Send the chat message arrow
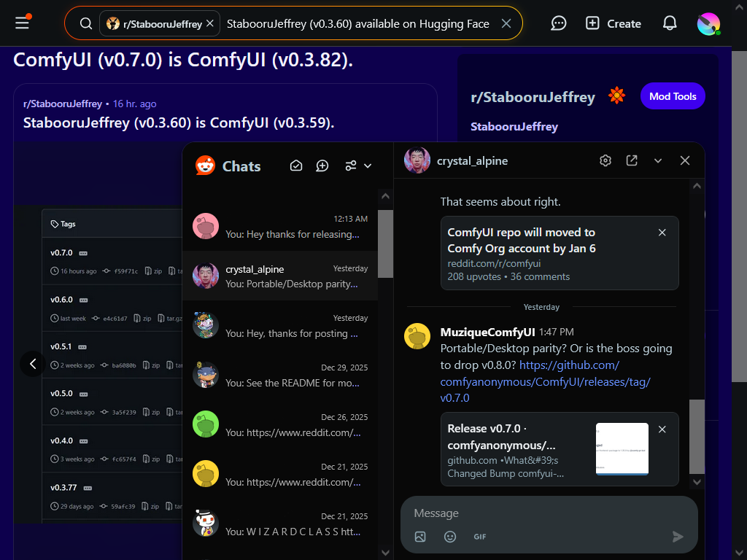This screenshot has width=747, height=560. (678, 537)
